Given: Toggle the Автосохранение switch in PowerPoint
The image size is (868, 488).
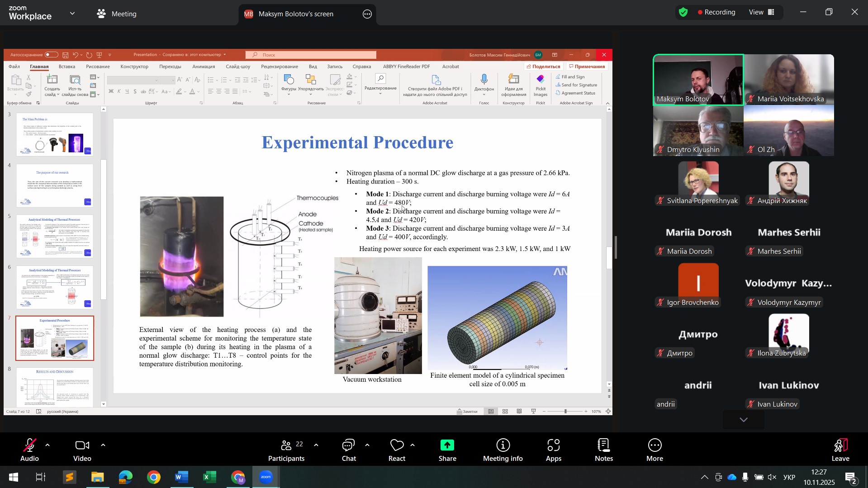Looking at the screenshot, I should [51, 55].
